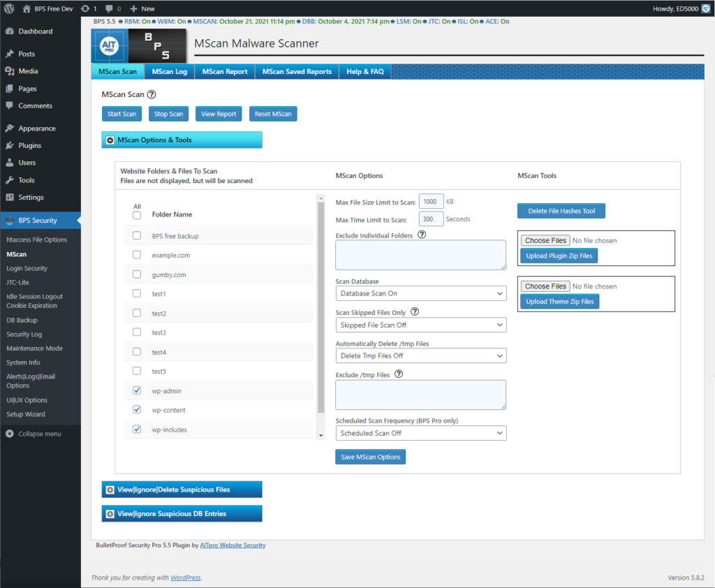Open help icon next to MScan Scan heading
Screen dimensions: 715x588
[152, 94]
